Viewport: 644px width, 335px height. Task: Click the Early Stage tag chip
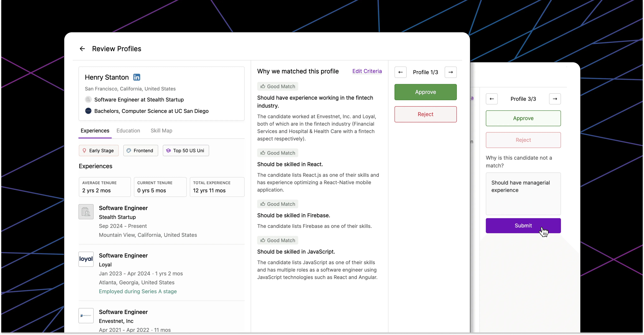coord(99,151)
